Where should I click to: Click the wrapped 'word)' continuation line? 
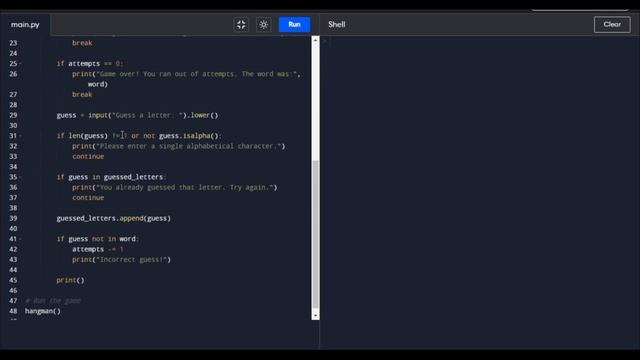(98, 84)
